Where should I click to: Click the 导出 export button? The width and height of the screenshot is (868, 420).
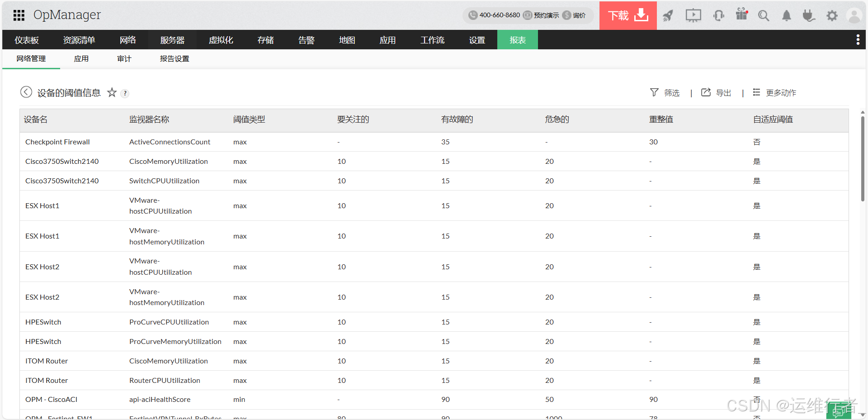(x=716, y=92)
